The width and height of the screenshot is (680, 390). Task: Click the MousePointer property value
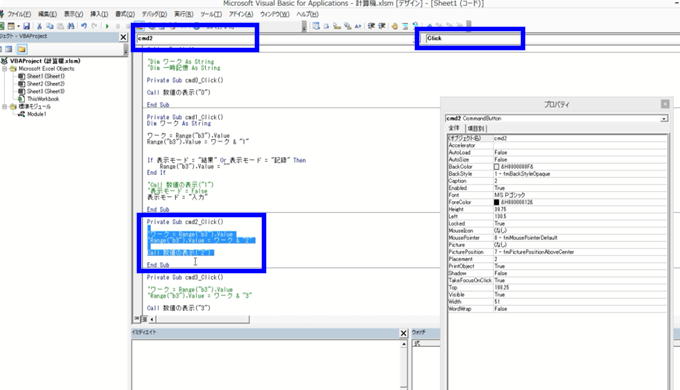(x=526, y=238)
